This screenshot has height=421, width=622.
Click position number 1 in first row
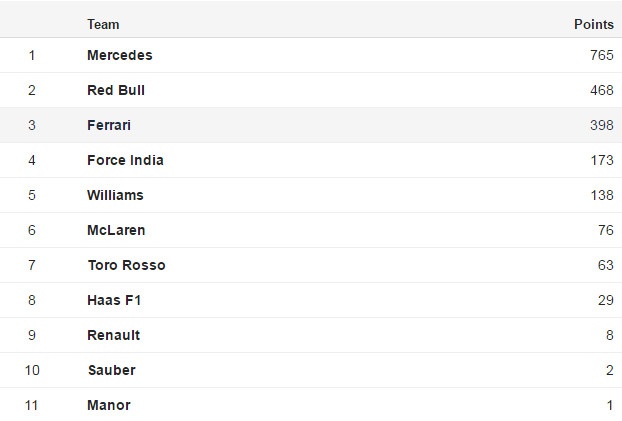(x=32, y=55)
